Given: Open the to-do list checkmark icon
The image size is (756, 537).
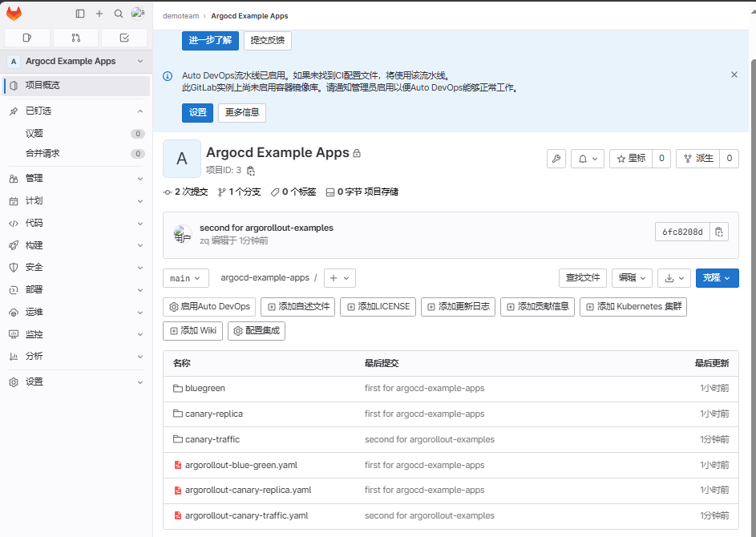Looking at the screenshot, I should click(x=124, y=38).
